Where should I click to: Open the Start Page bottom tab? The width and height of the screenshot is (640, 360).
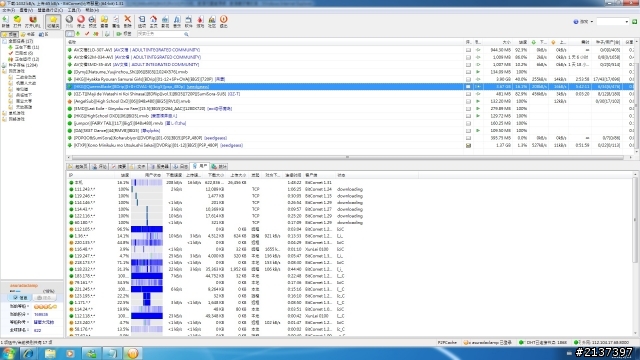78,167
